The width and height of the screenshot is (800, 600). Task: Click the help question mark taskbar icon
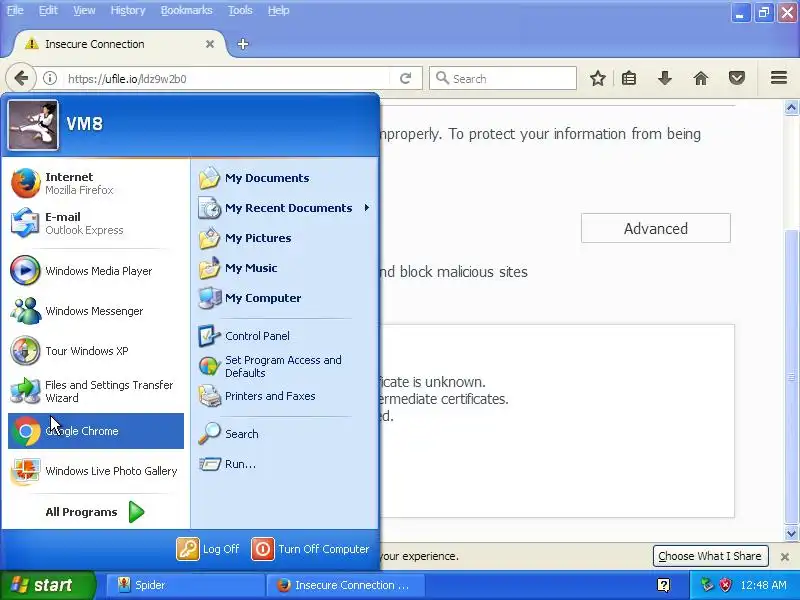click(664, 585)
